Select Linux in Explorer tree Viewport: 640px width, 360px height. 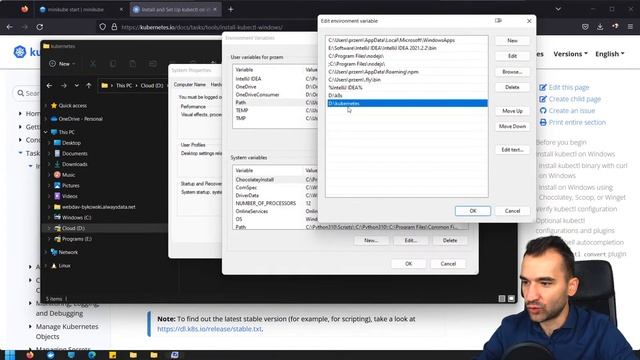coord(60,266)
